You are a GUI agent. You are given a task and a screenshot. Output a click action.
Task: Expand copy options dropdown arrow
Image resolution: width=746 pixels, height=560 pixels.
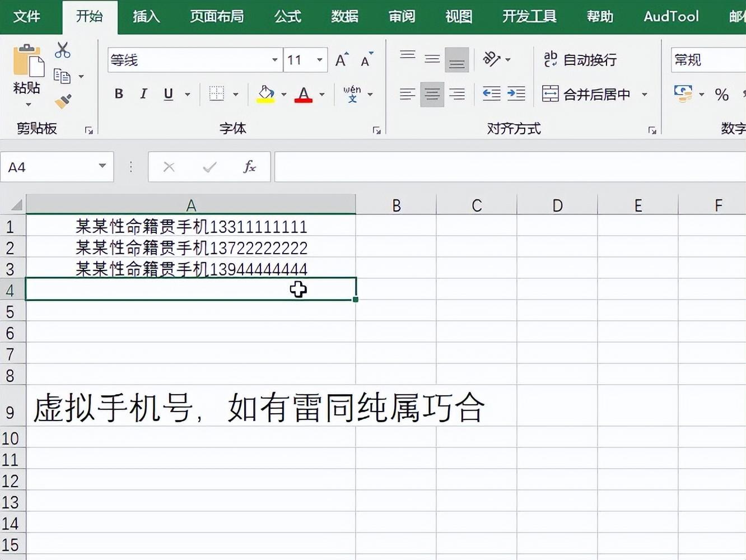point(81,76)
